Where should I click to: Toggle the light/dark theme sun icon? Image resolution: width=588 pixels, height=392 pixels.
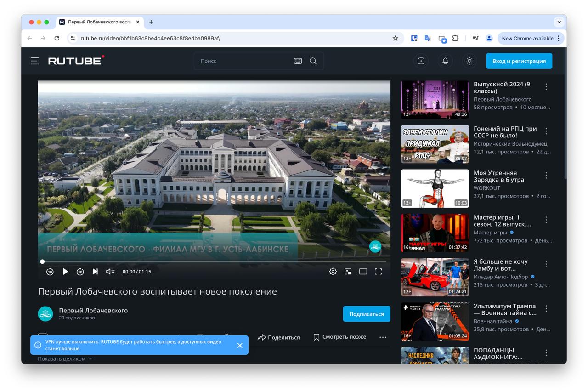point(469,61)
